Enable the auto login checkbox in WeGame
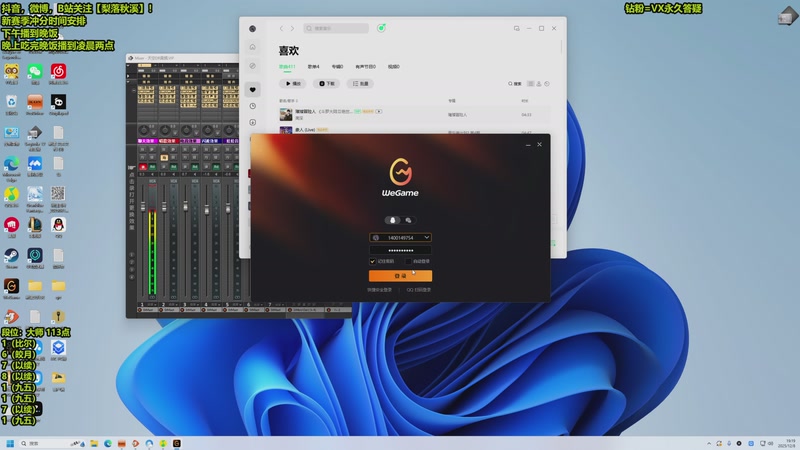The height and width of the screenshot is (450, 800). pos(408,261)
